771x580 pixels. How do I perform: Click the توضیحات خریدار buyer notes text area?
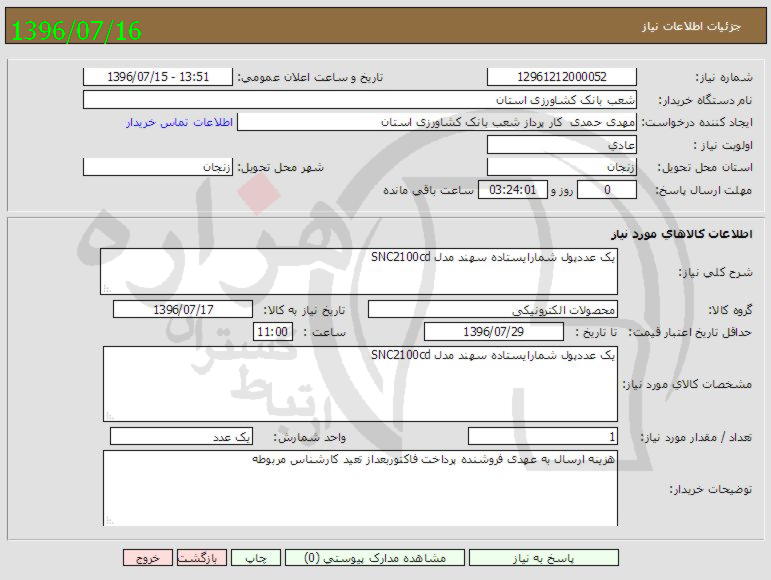click(x=359, y=489)
